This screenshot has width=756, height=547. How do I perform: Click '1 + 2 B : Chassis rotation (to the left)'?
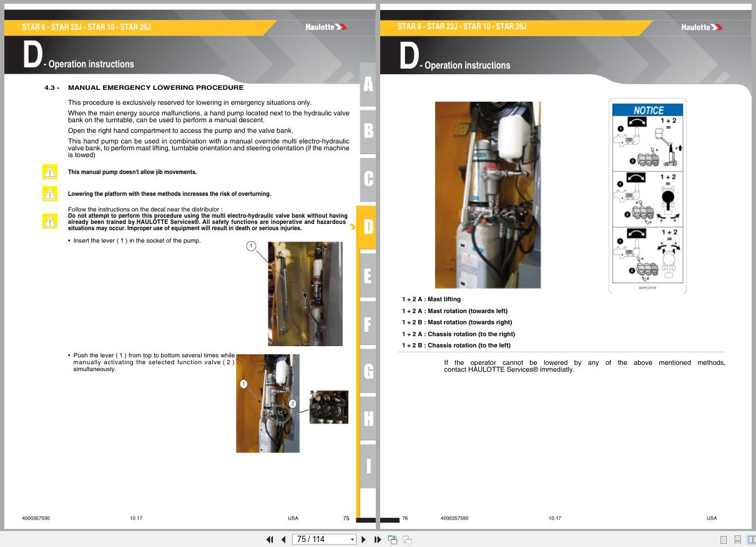pos(456,346)
